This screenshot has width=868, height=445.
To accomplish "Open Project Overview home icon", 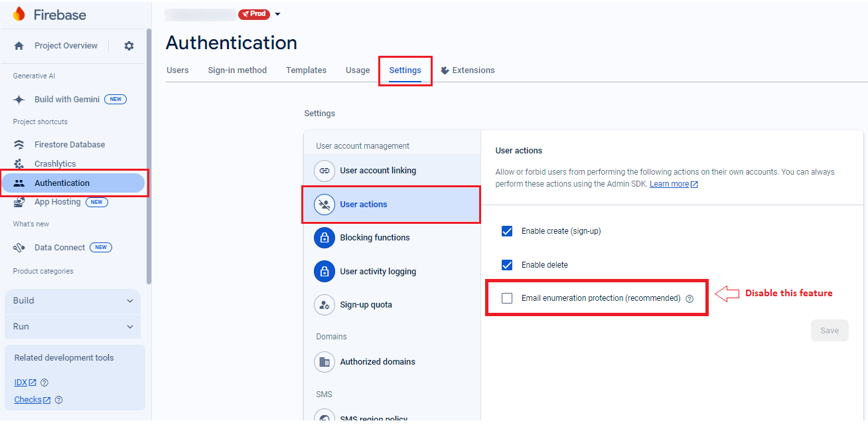I will (19, 46).
